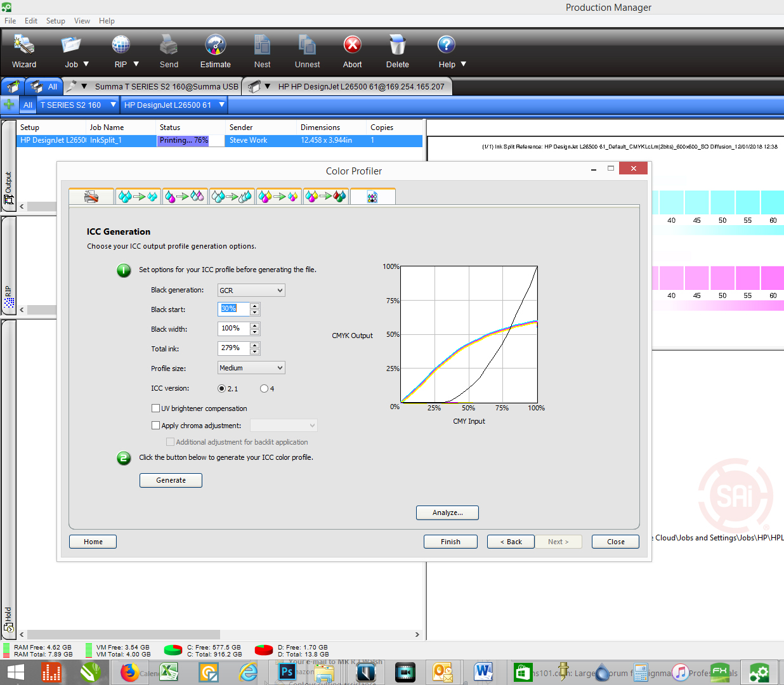The width and height of the screenshot is (784, 685).
Task: Open the Setup menu
Action: click(x=56, y=20)
